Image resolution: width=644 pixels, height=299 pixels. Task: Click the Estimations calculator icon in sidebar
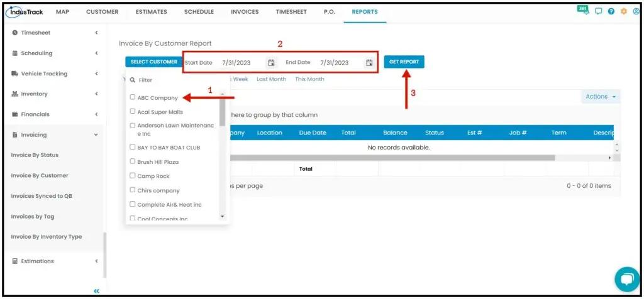point(15,261)
